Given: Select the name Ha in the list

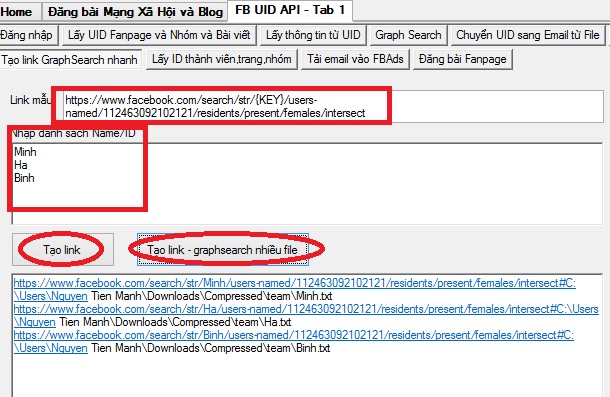Looking at the screenshot, I should 21,165.
